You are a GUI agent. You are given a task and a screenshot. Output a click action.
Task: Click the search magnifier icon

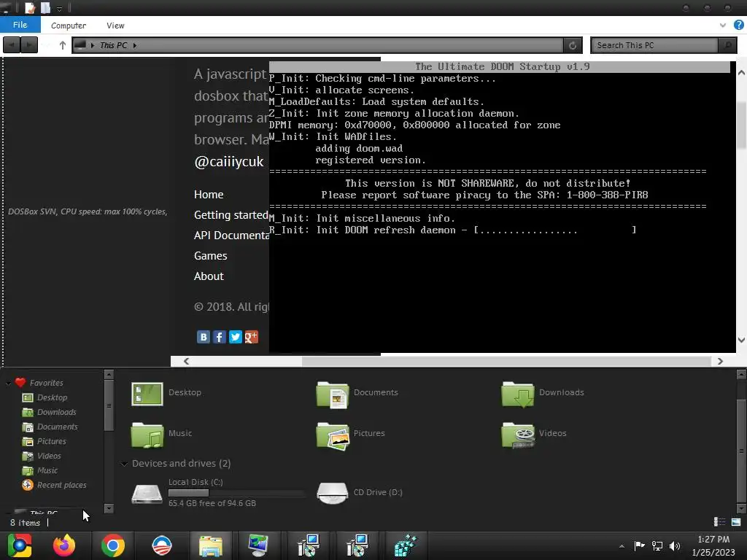[727, 45]
